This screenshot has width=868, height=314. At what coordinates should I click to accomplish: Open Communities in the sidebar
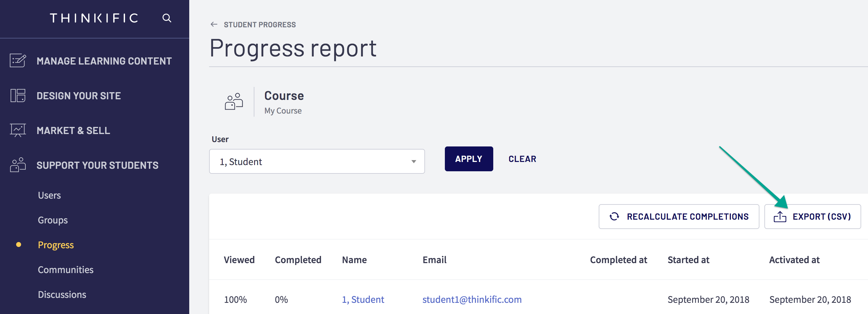coord(66,270)
